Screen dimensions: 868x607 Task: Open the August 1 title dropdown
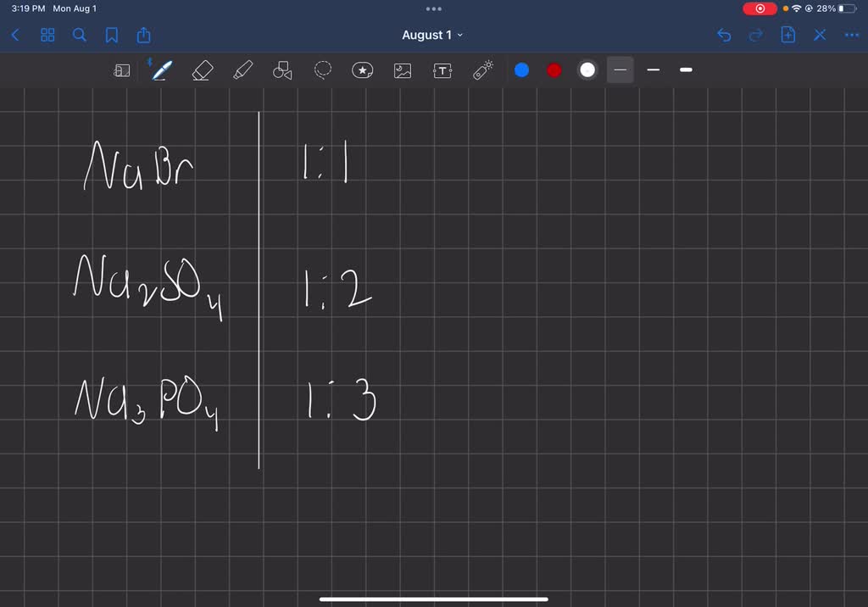[x=432, y=35]
